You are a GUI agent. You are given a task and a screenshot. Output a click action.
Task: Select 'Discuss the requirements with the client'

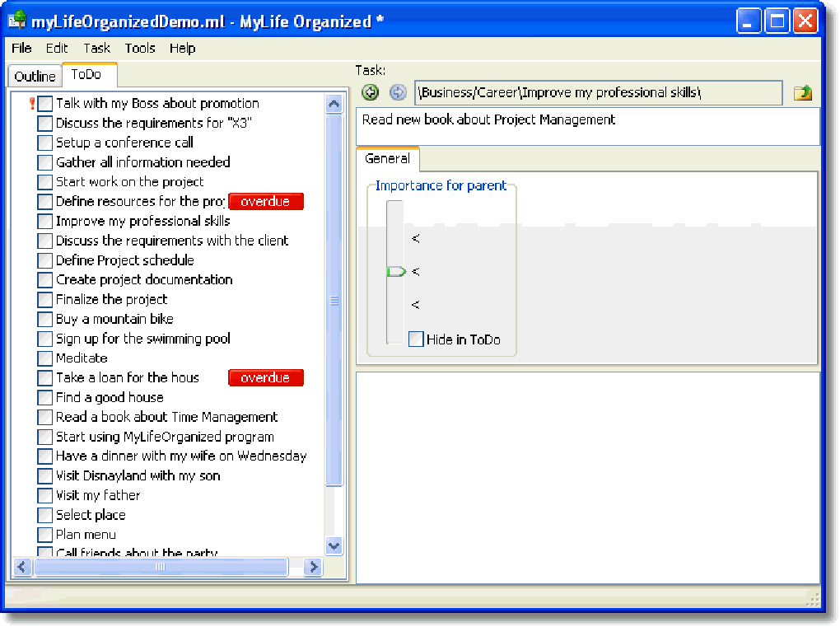point(172,241)
